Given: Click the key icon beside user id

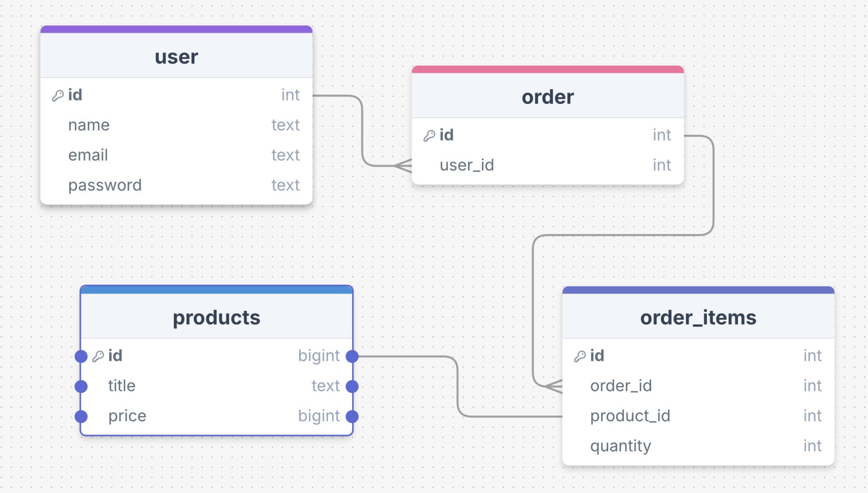Looking at the screenshot, I should pyautogui.click(x=58, y=96).
